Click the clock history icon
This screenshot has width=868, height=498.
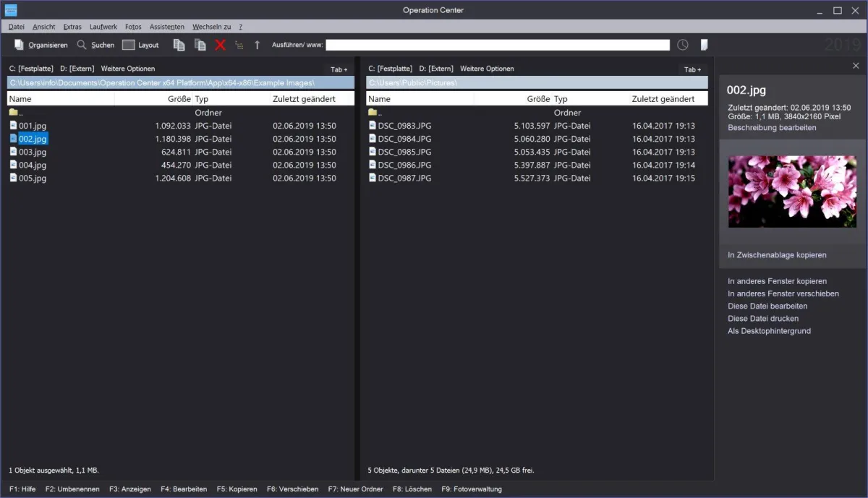coord(683,45)
